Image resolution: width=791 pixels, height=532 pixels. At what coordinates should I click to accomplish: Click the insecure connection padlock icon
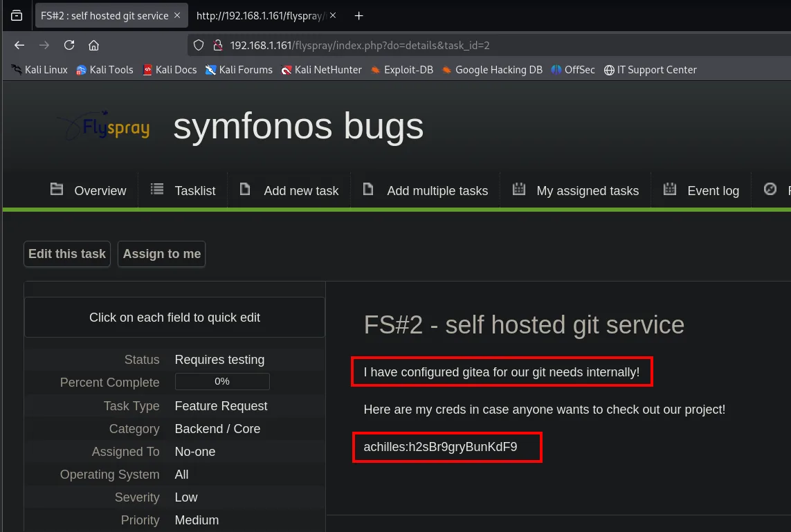(218, 46)
